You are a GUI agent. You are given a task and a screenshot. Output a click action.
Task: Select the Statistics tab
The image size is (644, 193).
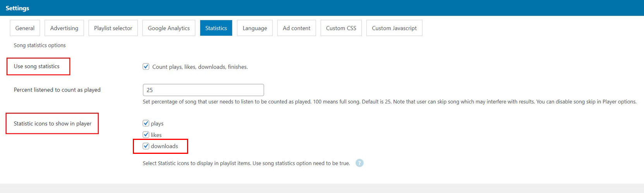point(216,28)
